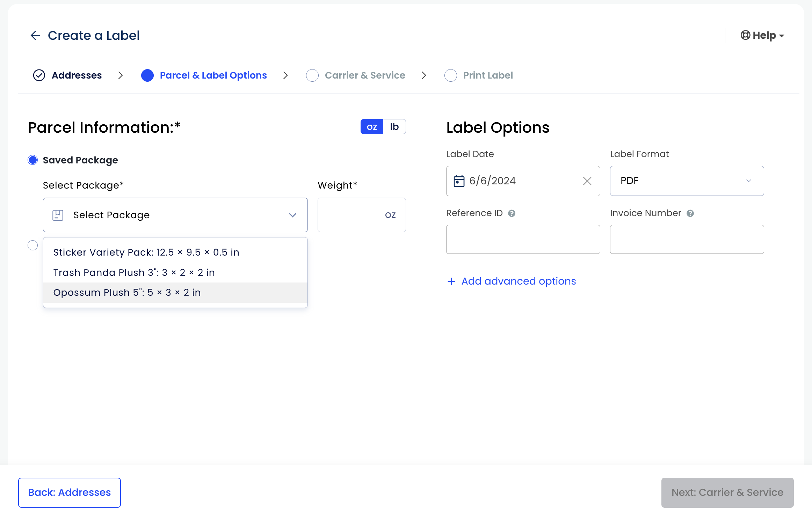Click the Help lifebuoy icon
Image resolution: width=812 pixels, height=514 pixels.
tap(745, 35)
